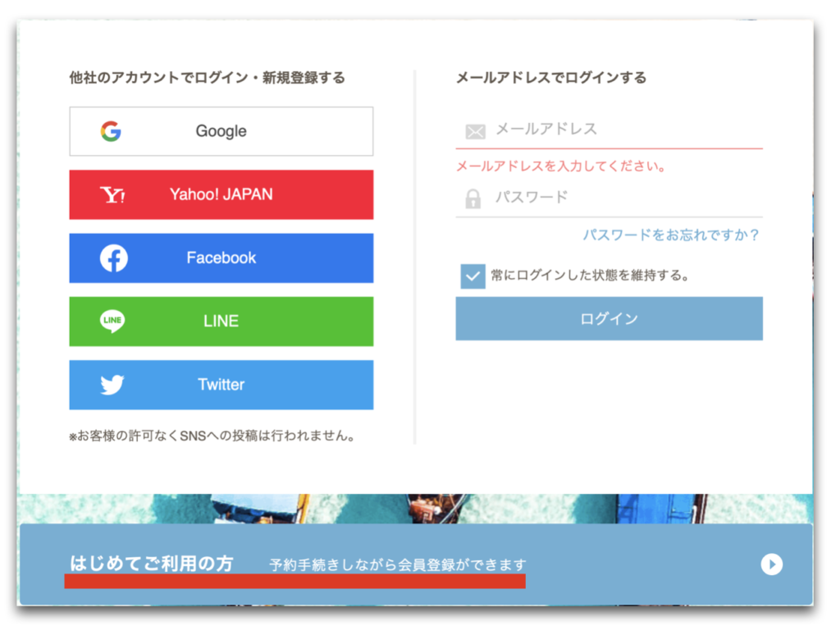This screenshot has width=840, height=635.
Task: Click the 予約手続きしながら会員登録ができます text
Action: [x=398, y=564]
